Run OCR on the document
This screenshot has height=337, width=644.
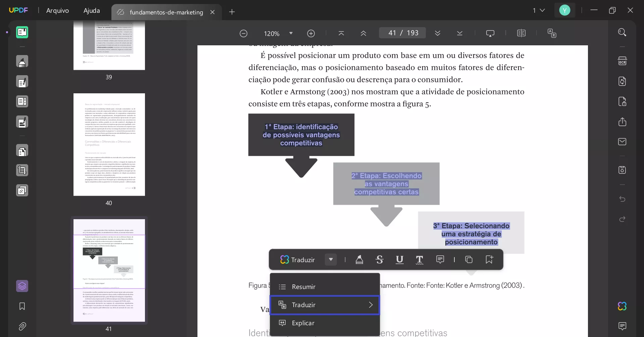(623, 61)
